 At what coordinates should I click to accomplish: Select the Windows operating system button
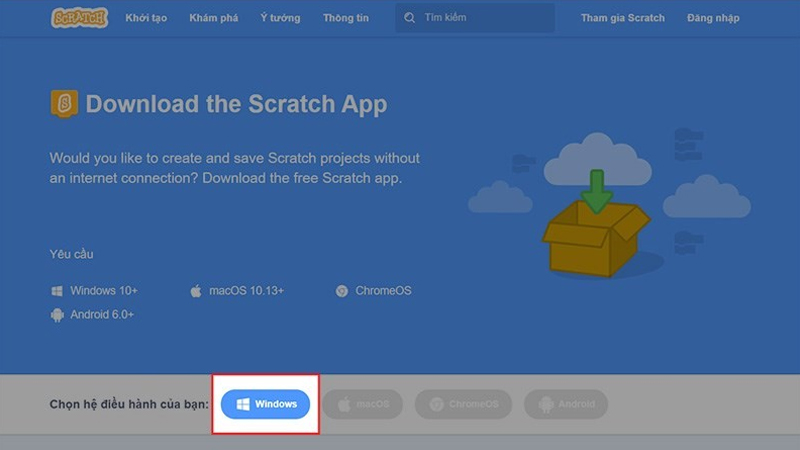[265, 404]
